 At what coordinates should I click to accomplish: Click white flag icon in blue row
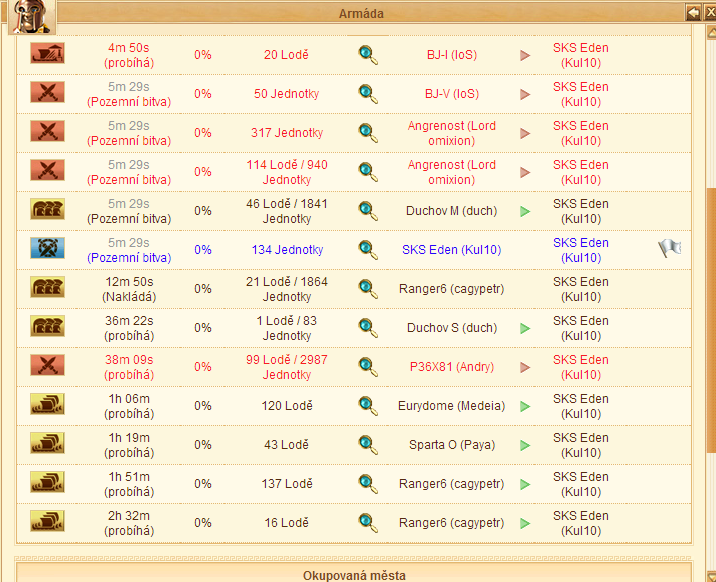669,249
